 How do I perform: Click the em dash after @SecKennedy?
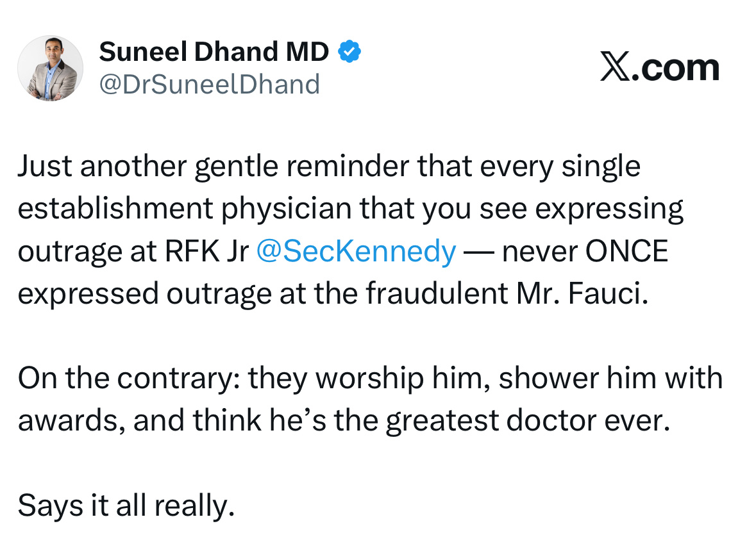click(479, 252)
